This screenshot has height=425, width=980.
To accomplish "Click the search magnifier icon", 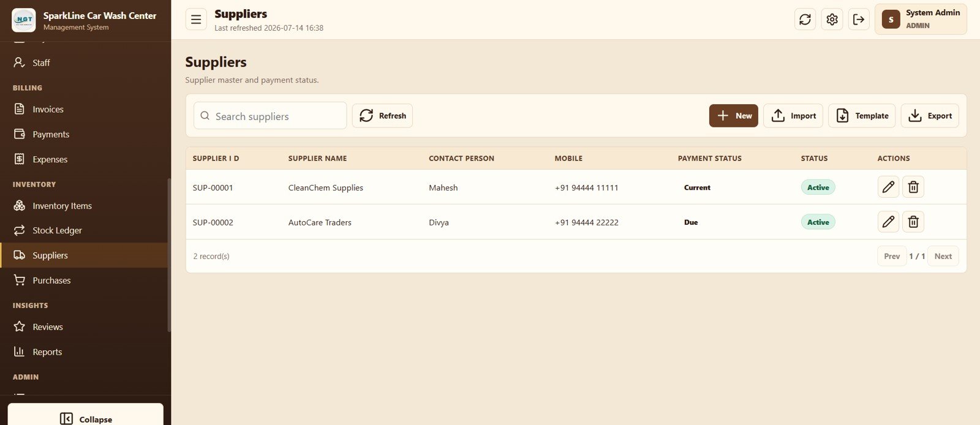I will (205, 116).
